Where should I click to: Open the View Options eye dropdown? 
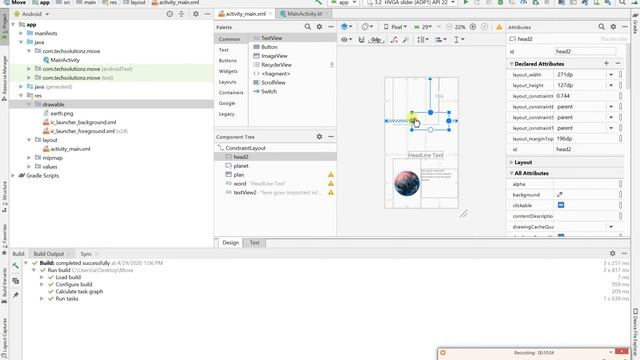click(347, 40)
